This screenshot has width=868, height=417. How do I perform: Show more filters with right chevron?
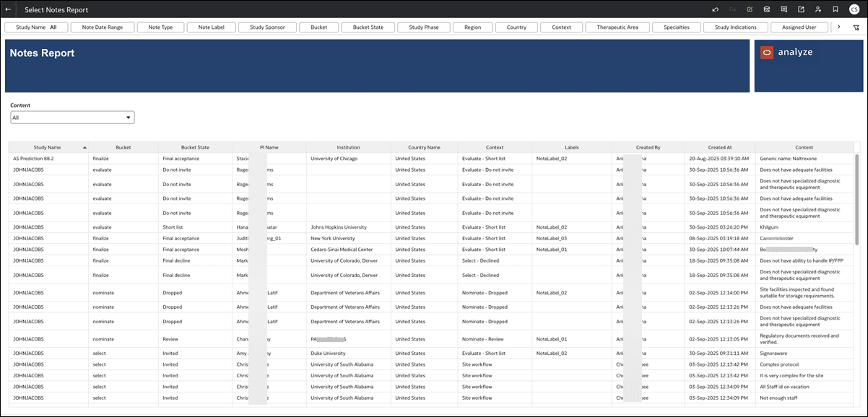pos(838,27)
